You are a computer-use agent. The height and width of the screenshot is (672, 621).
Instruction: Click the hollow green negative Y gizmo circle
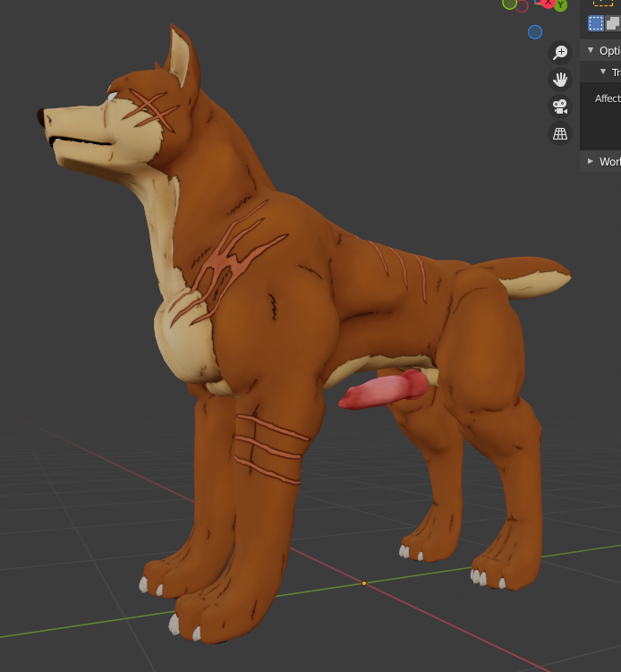click(x=509, y=4)
